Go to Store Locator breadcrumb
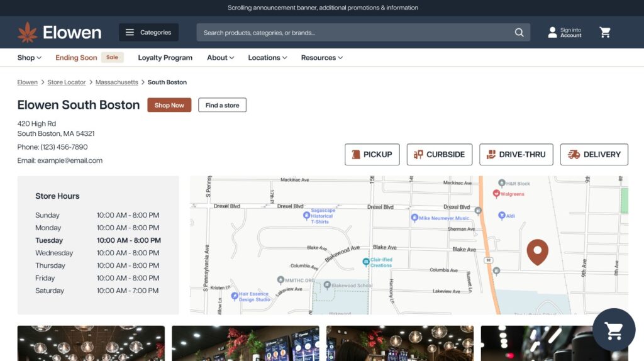This screenshot has height=361, width=644. pyautogui.click(x=67, y=82)
